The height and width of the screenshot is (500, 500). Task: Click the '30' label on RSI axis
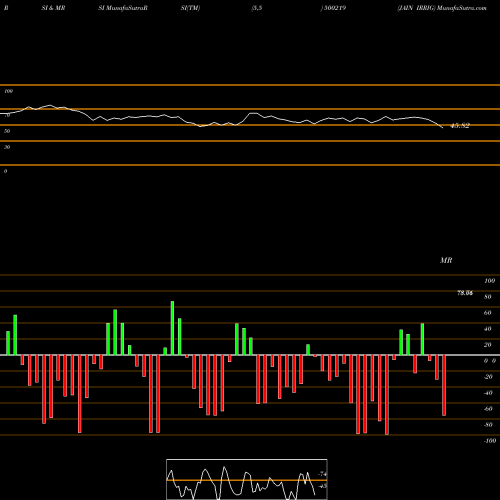(x=7, y=147)
